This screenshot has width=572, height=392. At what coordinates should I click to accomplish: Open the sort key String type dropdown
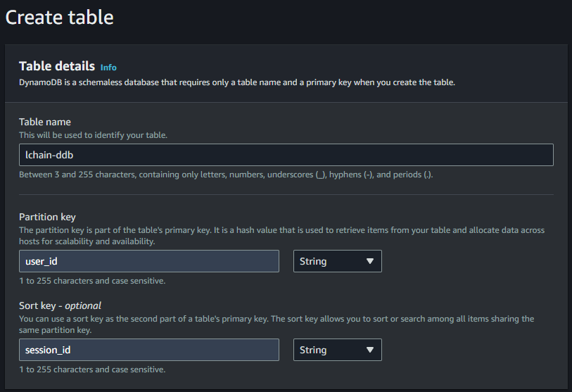click(x=338, y=350)
